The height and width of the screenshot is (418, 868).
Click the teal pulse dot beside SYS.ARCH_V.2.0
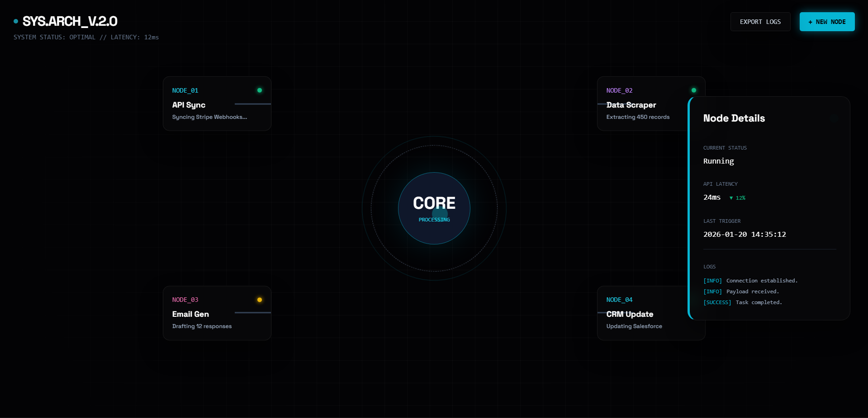pos(15,21)
